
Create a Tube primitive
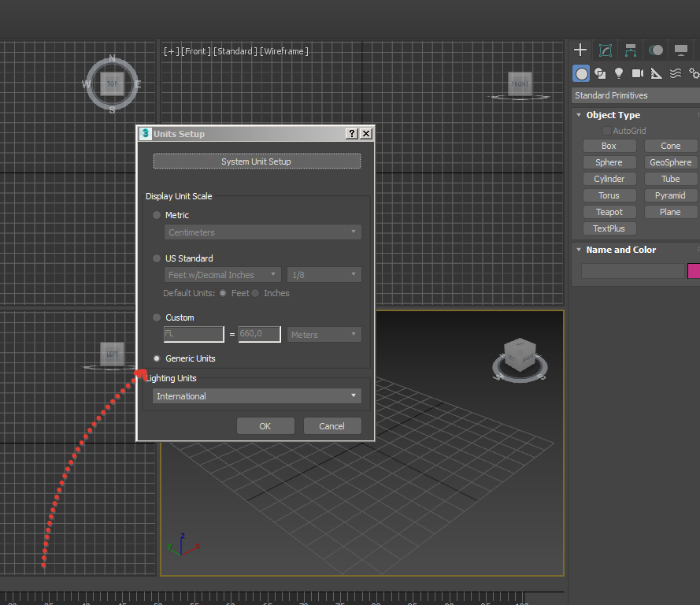pos(671,179)
